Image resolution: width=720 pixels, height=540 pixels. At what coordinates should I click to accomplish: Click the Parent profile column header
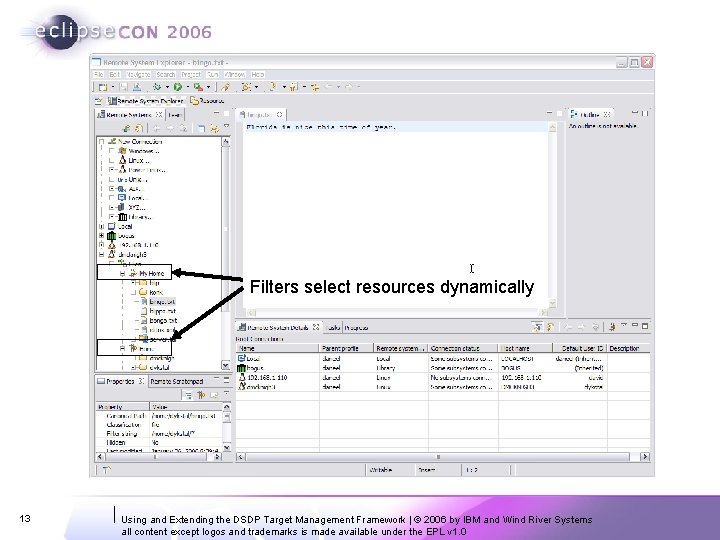(346, 349)
